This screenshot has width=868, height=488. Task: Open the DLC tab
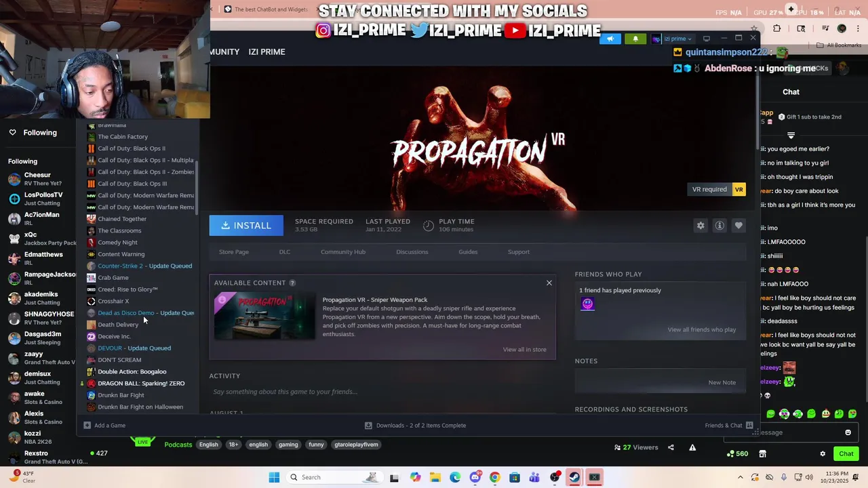click(285, 252)
